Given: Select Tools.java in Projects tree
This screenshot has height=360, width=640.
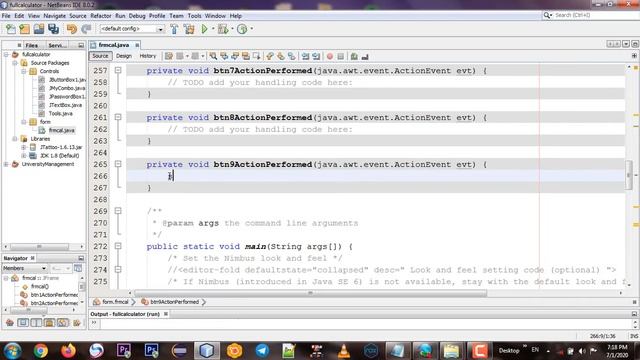Looking at the screenshot, I should coord(60,113).
